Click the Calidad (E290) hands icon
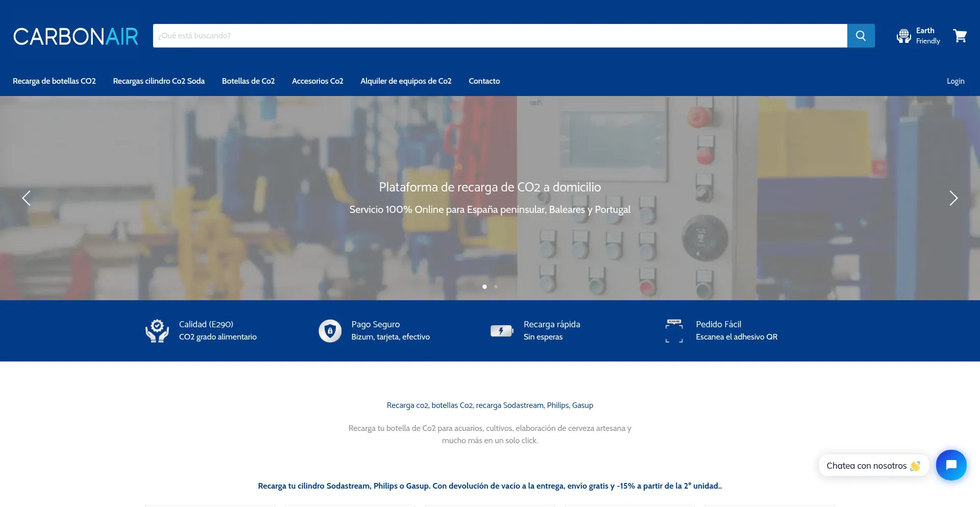Image resolution: width=980 pixels, height=507 pixels. 157,331
